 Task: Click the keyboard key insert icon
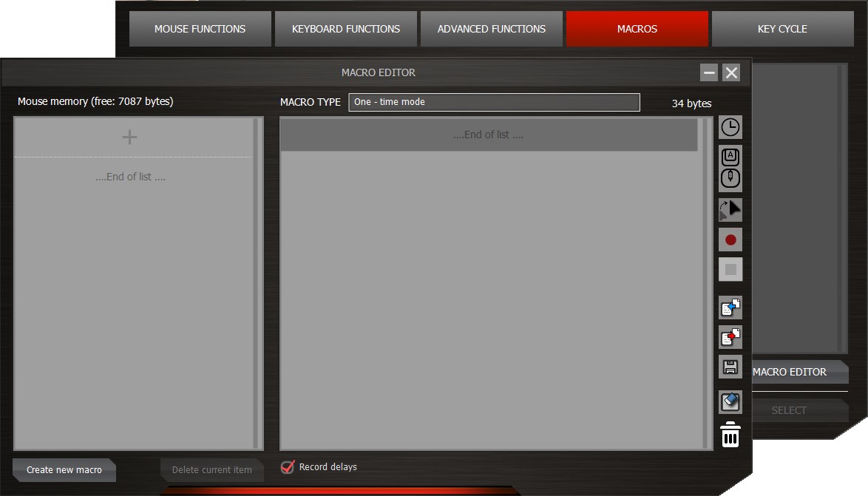click(x=730, y=156)
